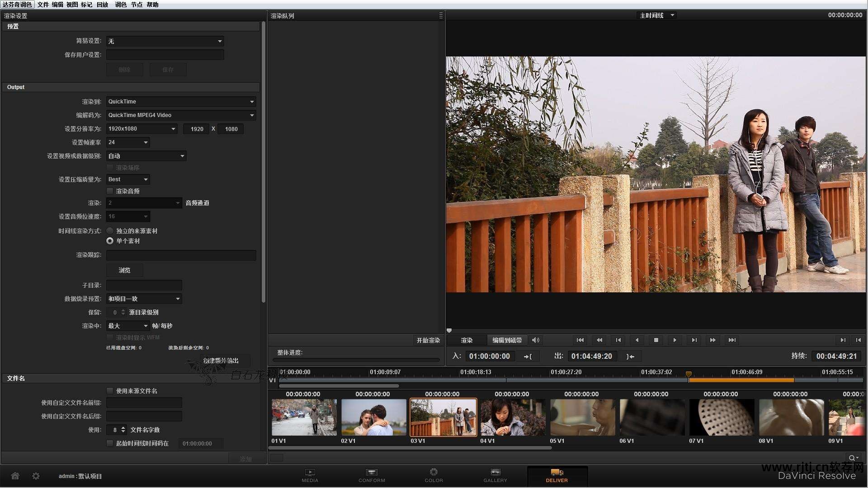The width and height of the screenshot is (868, 488).
Task: Click the play forward button
Action: tap(675, 340)
